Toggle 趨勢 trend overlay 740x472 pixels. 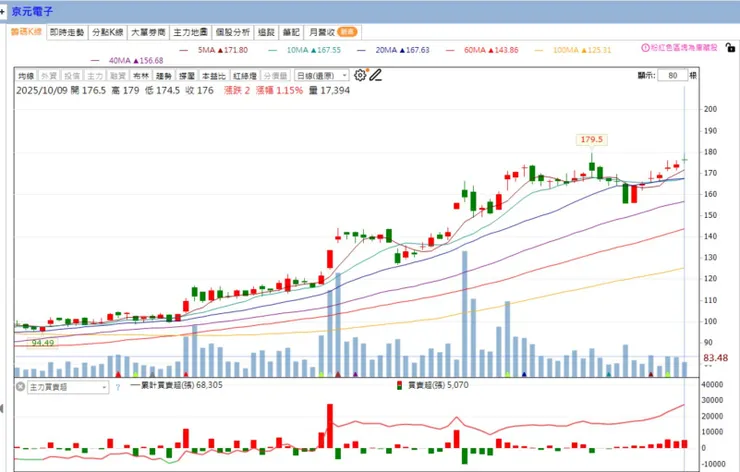coord(164,76)
